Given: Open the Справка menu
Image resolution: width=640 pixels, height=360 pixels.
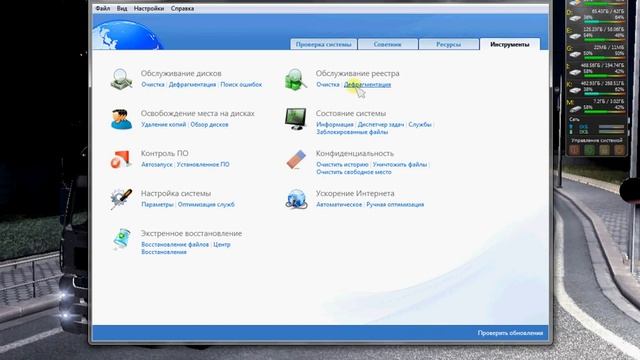Looking at the screenshot, I should (x=182, y=8).
